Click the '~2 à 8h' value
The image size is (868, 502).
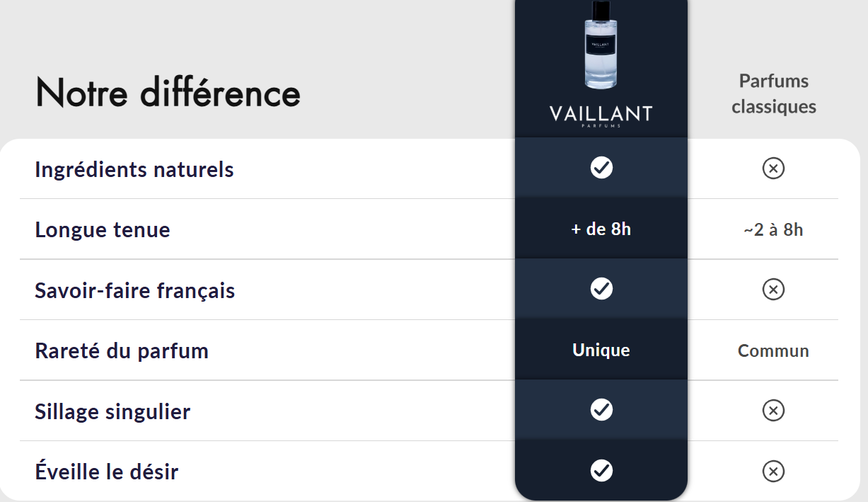pos(773,230)
